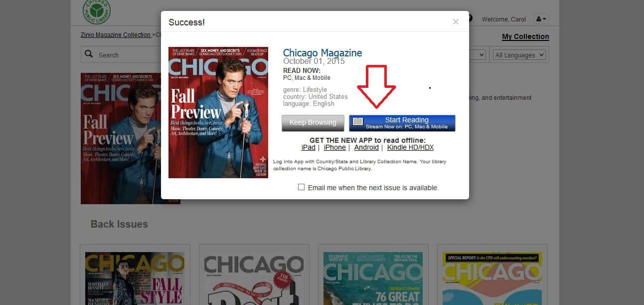
Task: Click the Start Reading button
Action: pos(402,123)
